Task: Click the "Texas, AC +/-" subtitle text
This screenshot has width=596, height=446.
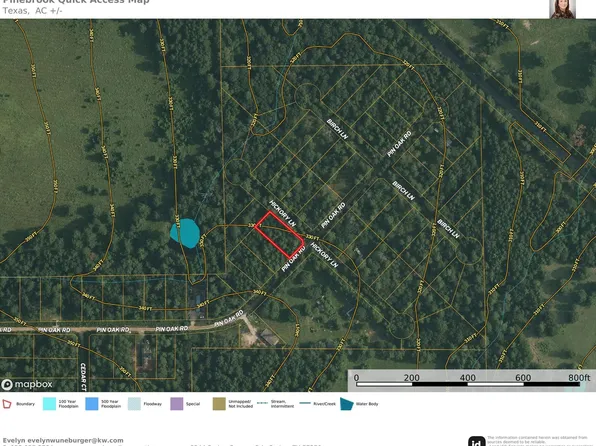Action: click(32, 11)
